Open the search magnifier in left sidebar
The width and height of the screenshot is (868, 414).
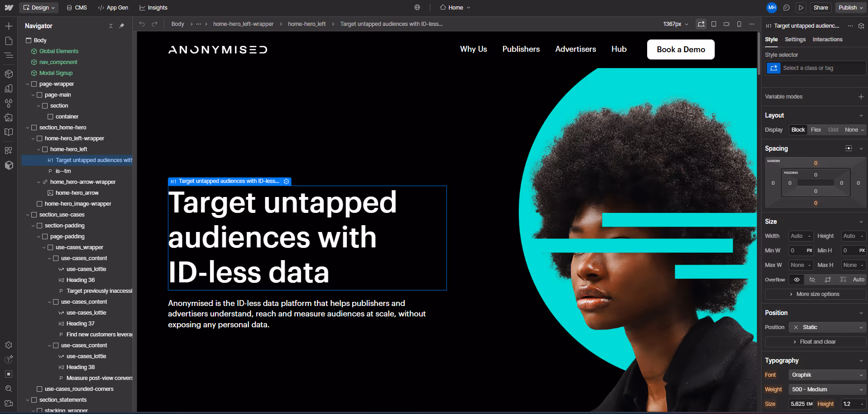(9, 389)
